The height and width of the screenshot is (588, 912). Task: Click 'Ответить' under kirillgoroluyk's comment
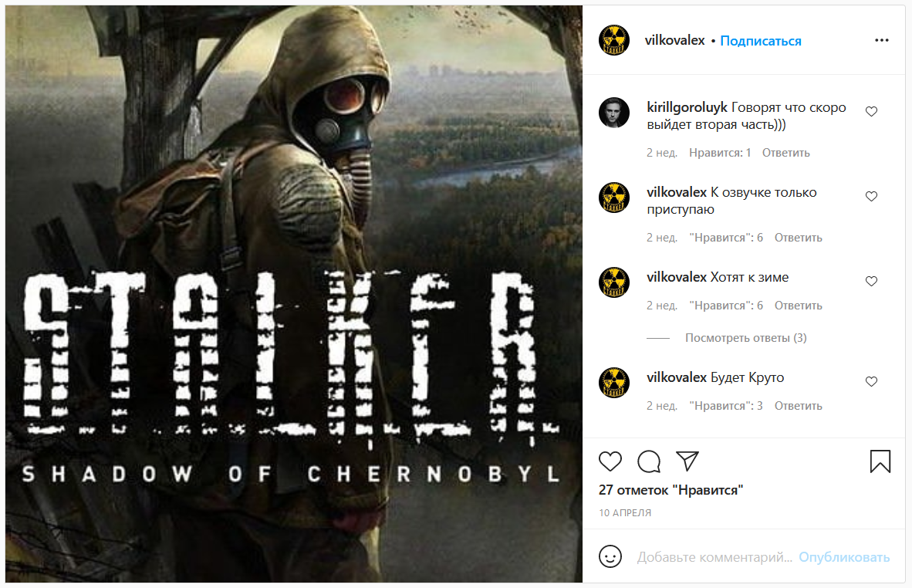(x=785, y=153)
